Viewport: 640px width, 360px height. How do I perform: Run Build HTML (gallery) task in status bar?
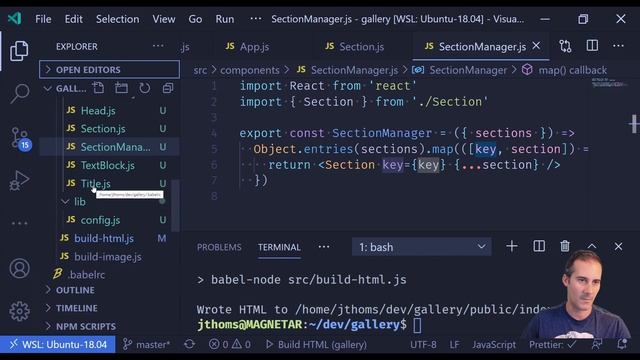coord(316,344)
